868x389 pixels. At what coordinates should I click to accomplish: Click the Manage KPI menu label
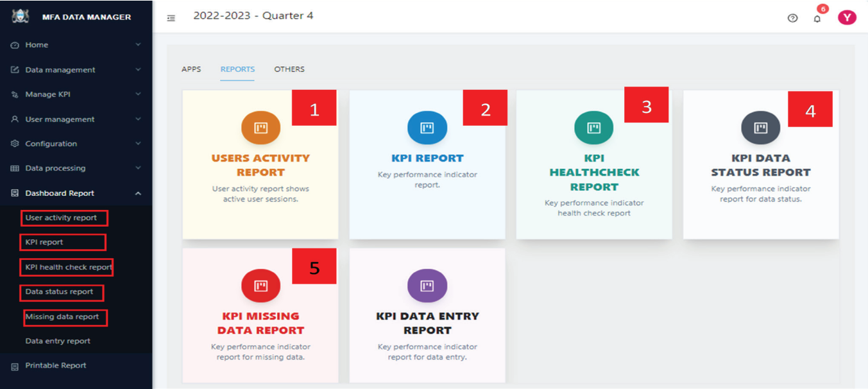click(47, 94)
